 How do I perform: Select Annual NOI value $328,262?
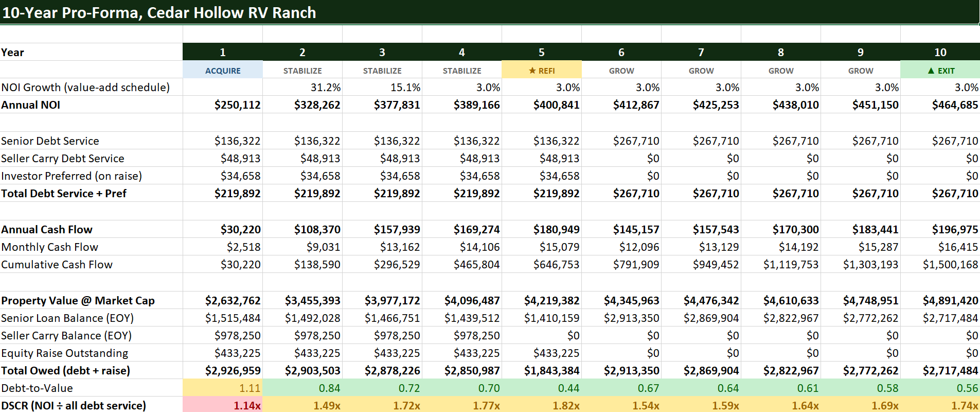tap(302, 105)
